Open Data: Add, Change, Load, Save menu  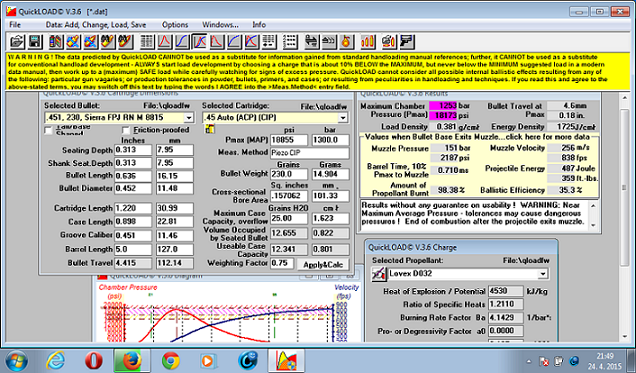[x=96, y=25]
